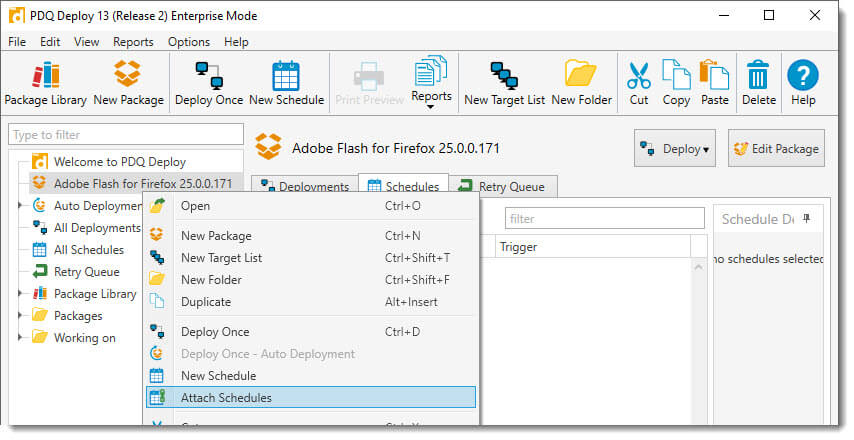Open the File menu
The image size is (854, 440).
tap(17, 42)
